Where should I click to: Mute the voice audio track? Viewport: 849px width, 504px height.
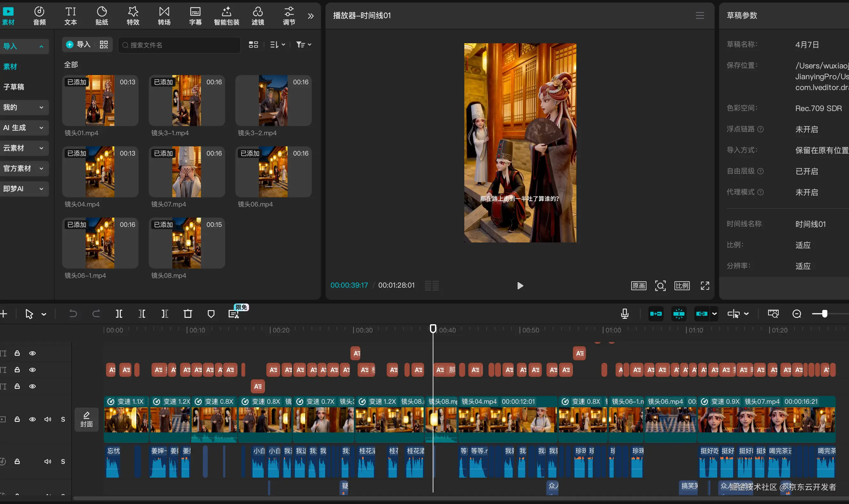(x=47, y=462)
